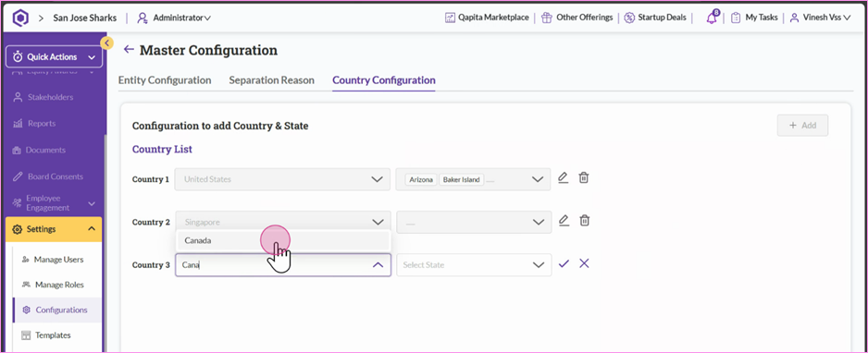Screen dimensions: 868x353
Task: Delete Country 2 with the trash icon
Action: (x=584, y=221)
